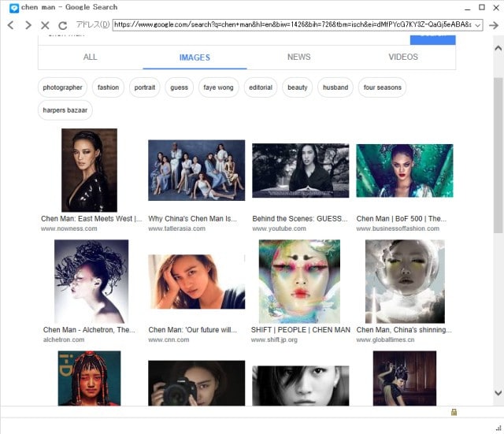Image resolution: width=504 pixels, height=434 pixels.
Task: Switch to the ALL results tab
Action: pos(90,57)
